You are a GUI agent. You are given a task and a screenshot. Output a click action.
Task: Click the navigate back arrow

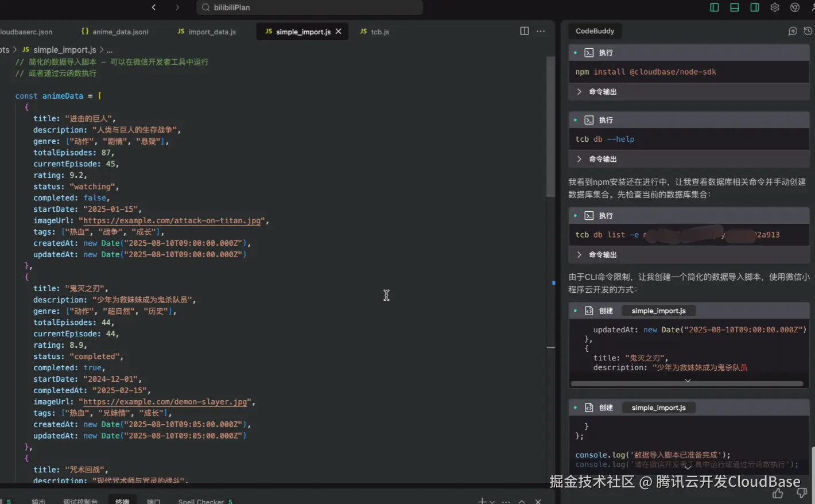pos(153,7)
